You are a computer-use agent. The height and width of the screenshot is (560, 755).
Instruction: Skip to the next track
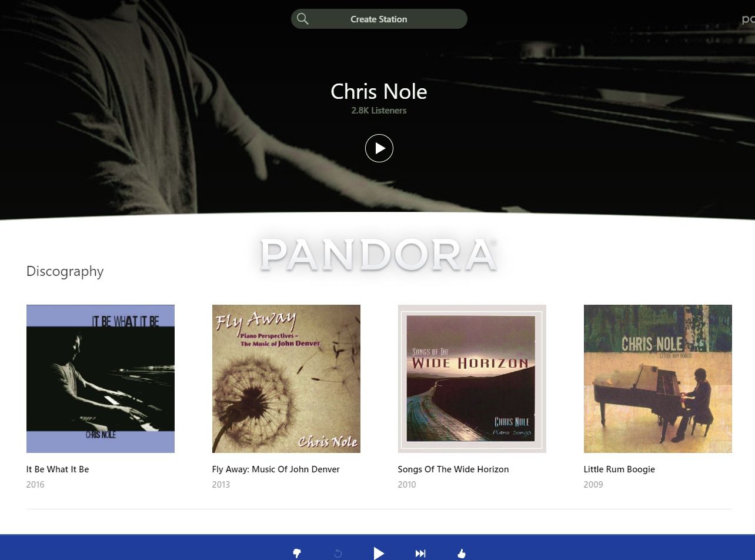[420, 553]
